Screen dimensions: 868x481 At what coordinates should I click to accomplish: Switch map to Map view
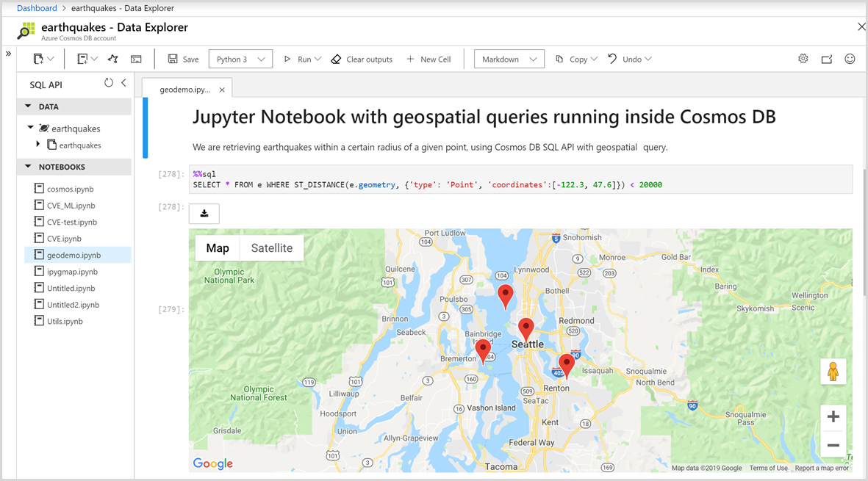218,248
